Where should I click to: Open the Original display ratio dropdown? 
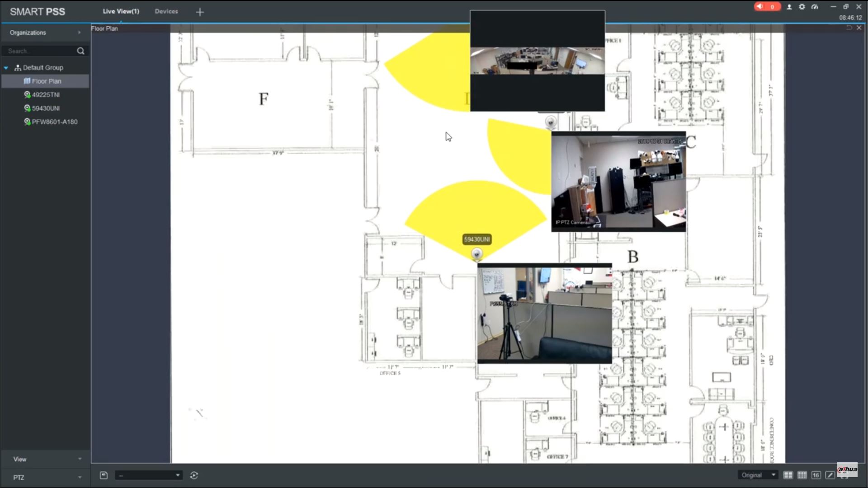[x=758, y=475]
